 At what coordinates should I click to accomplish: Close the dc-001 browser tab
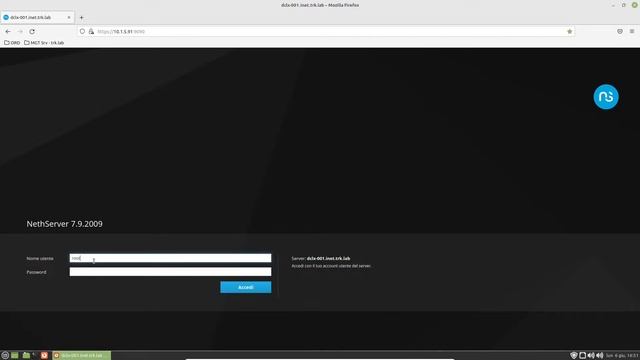69,18
